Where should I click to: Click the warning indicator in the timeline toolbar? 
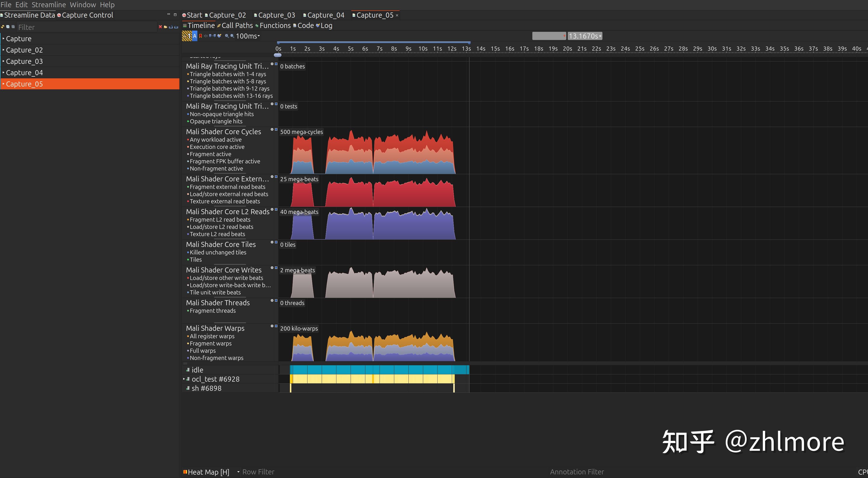pos(187,36)
